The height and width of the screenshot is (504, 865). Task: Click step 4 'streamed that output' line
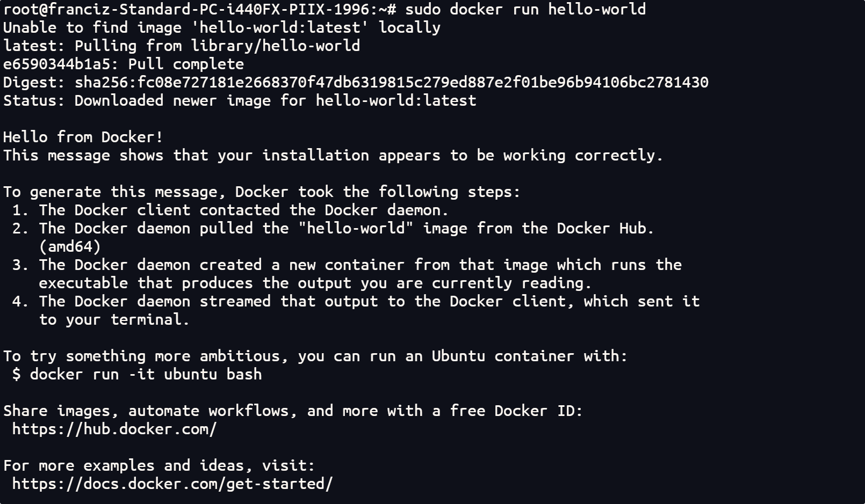pyautogui.click(x=369, y=301)
